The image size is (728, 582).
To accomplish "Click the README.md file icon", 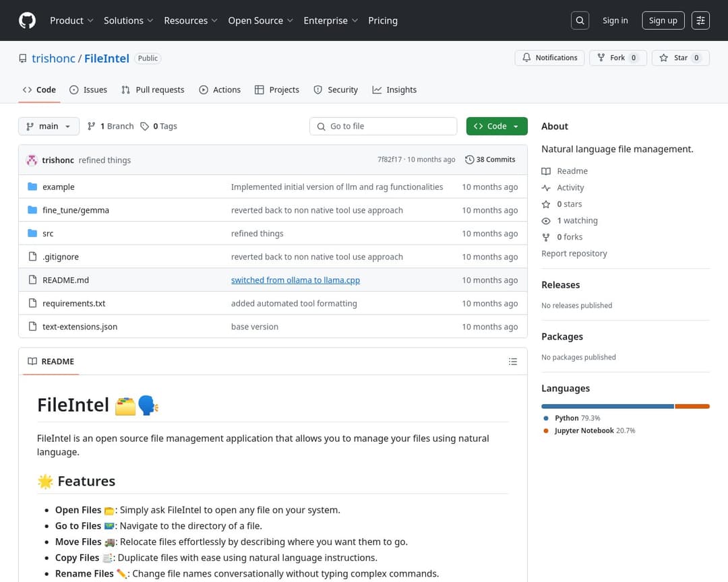I will coord(32,280).
